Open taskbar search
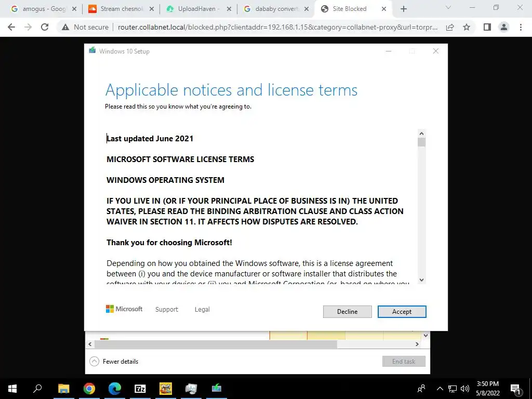Image resolution: width=532 pixels, height=399 pixels. coord(37,389)
